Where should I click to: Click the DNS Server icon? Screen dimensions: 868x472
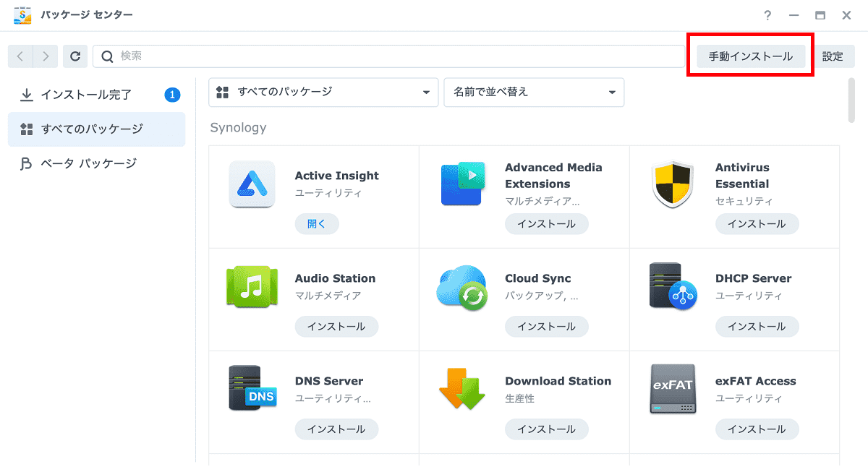point(252,389)
